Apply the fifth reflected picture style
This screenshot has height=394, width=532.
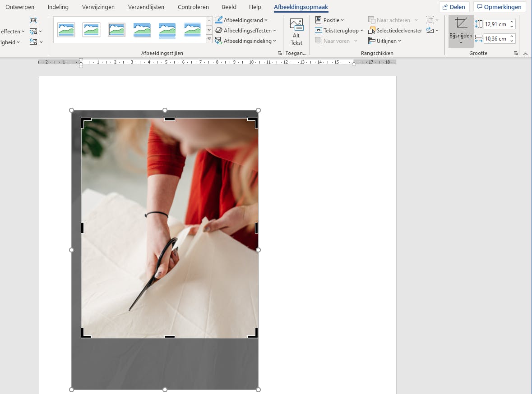[167, 31]
